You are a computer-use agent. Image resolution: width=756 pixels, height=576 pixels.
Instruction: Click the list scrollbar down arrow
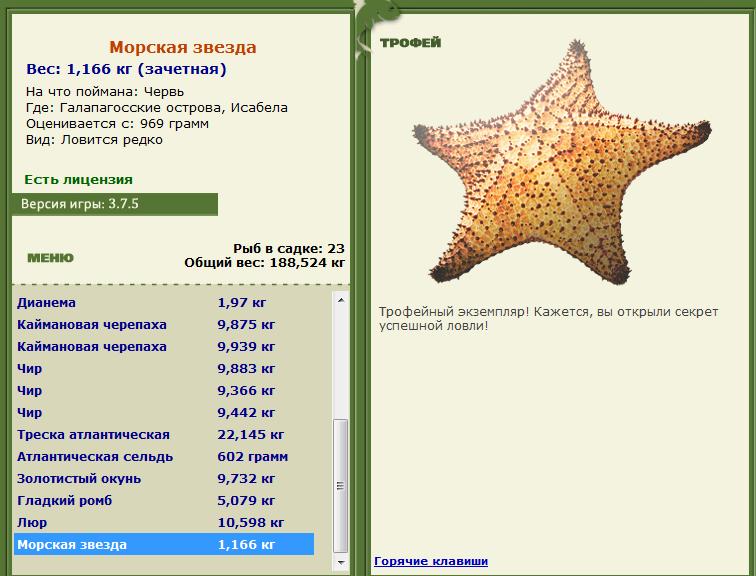(341, 562)
